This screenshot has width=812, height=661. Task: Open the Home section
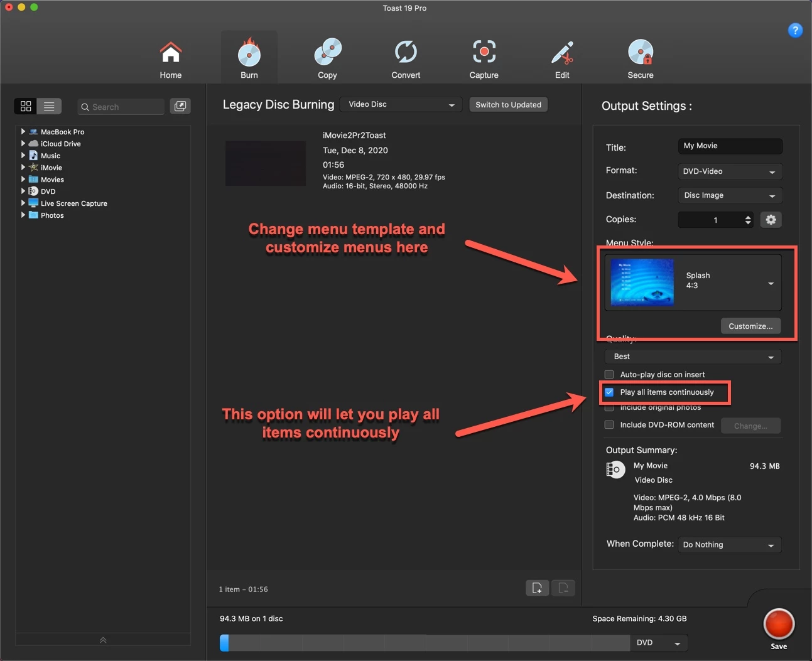[x=170, y=60]
